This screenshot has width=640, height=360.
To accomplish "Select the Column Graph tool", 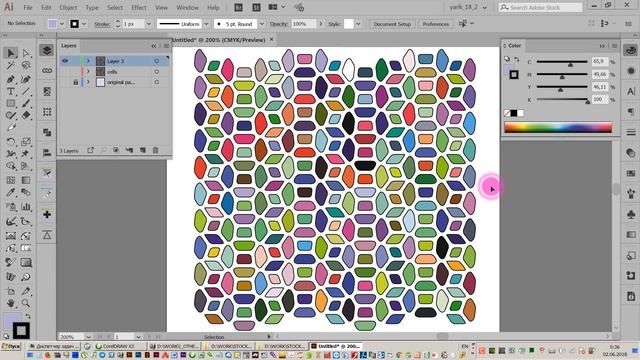I will point(26,207).
